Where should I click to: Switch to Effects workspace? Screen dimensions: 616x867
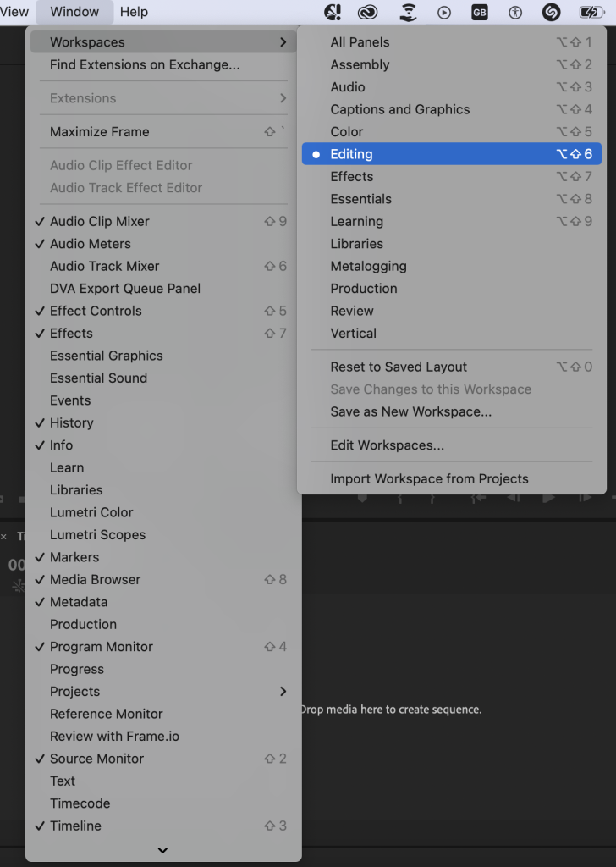point(451,176)
